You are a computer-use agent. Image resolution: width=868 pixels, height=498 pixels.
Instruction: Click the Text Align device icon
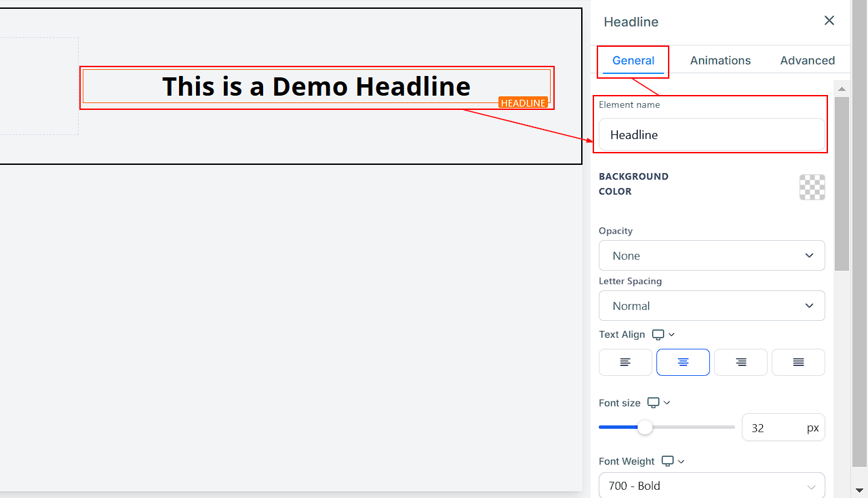(658, 334)
